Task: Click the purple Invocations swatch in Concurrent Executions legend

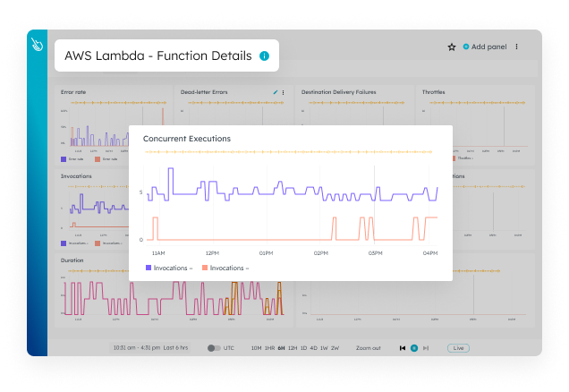Action: tap(149, 268)
